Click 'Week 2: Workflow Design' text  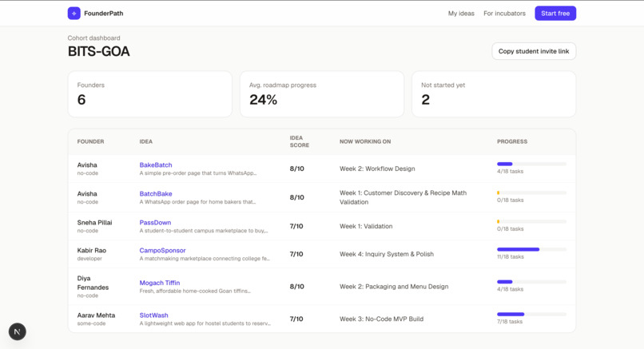pyautogui.click(x=377, y=169)
